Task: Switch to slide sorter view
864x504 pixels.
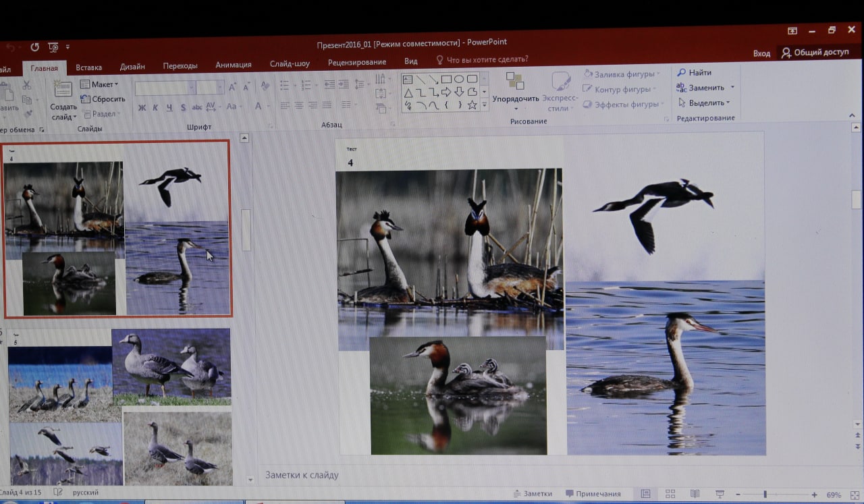Action: (670, 494)
